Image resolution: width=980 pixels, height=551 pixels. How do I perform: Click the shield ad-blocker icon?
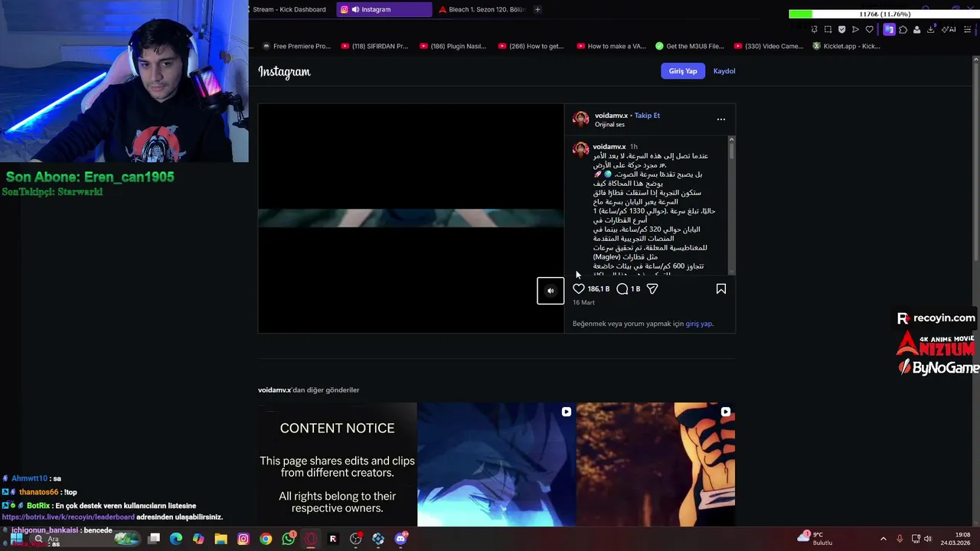click(x=841, y=30)
